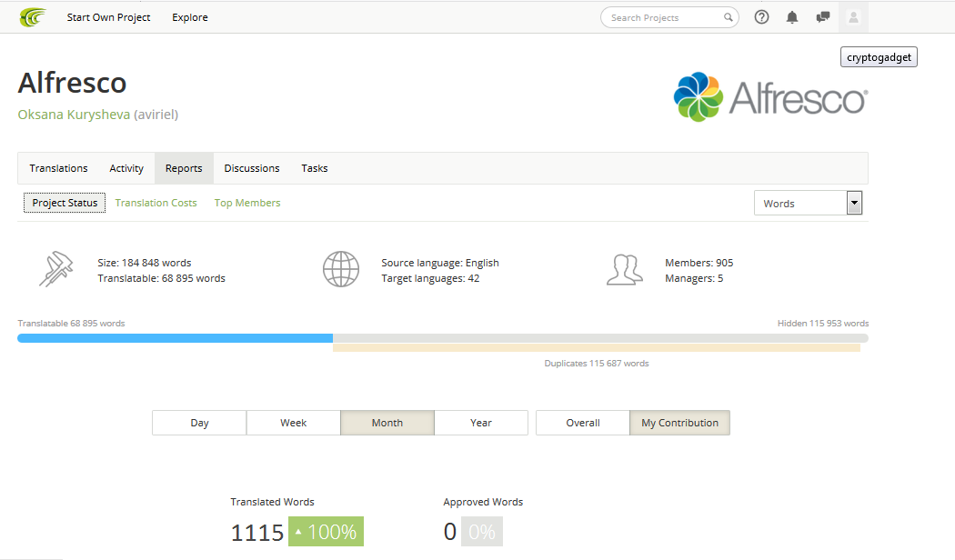The height and width of the screenshot is (560, 955).
Task: Click the blue translatable progress bar
Action: [x=176, y=338]
